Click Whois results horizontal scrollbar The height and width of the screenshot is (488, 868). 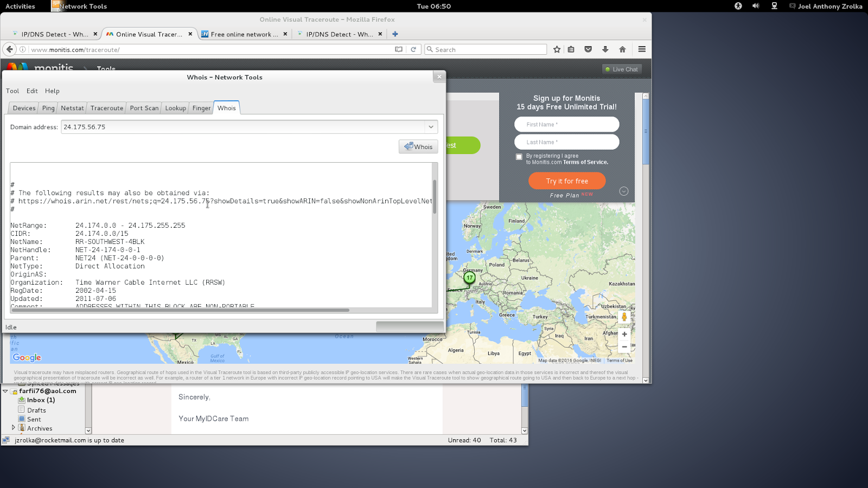(181, 310)
